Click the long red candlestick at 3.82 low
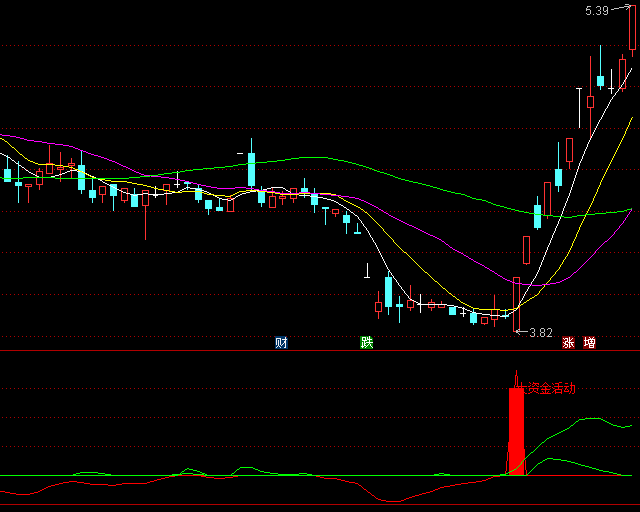The width and height of the screenshot is (640, 512). (516, 304)
